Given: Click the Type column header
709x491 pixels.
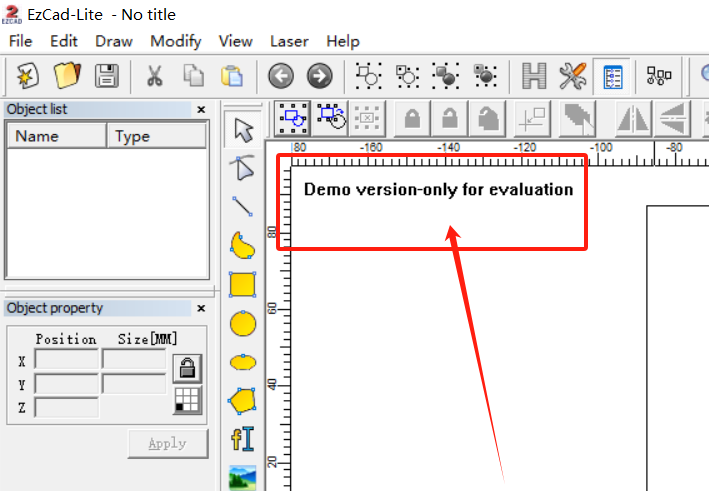Looking at the screenshot, I should point(156,136).
